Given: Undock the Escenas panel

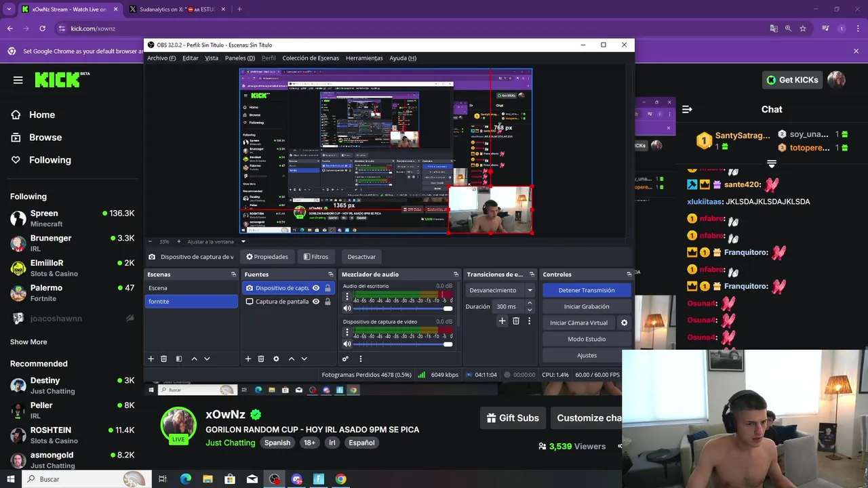Looking at the screenshot, I should 234,274.
